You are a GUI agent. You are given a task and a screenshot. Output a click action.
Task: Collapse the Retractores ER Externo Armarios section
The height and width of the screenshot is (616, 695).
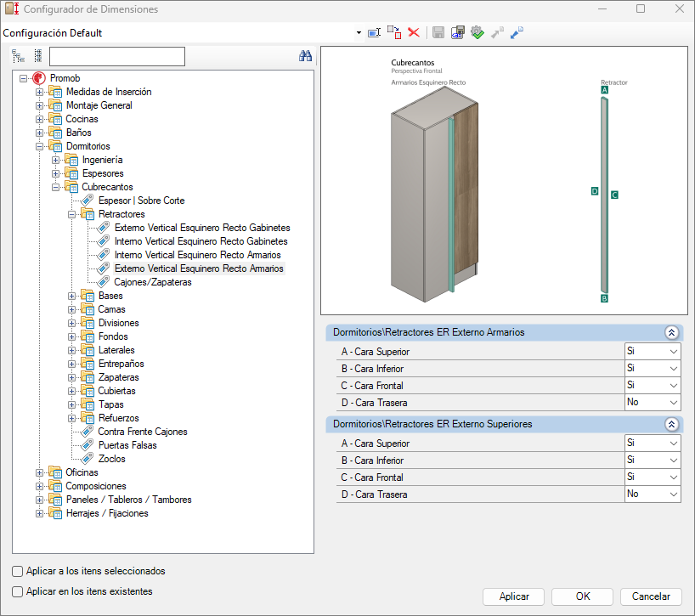pyautogui.click(x=670, y=333)
